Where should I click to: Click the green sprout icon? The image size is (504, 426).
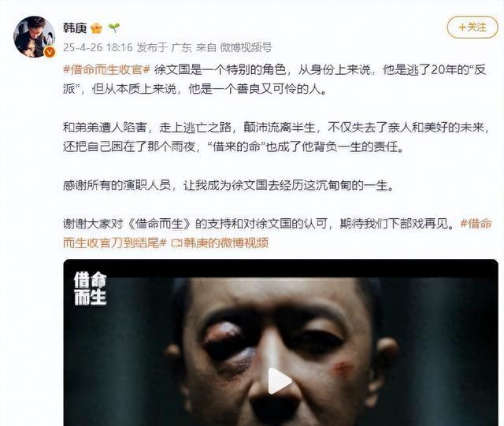coord(113,28)
